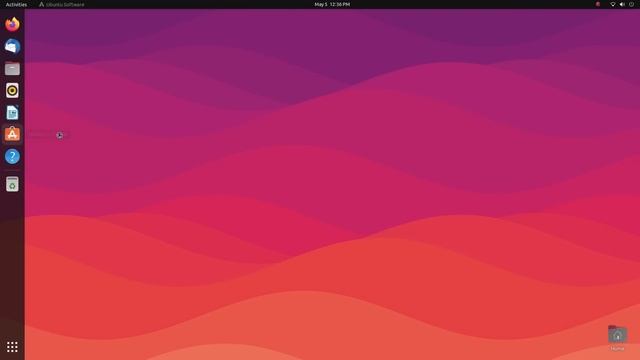Launch Rhythmbox music player
Image resolution: width=640 pixels, height=360 pixels.
(x=12, y=91)
